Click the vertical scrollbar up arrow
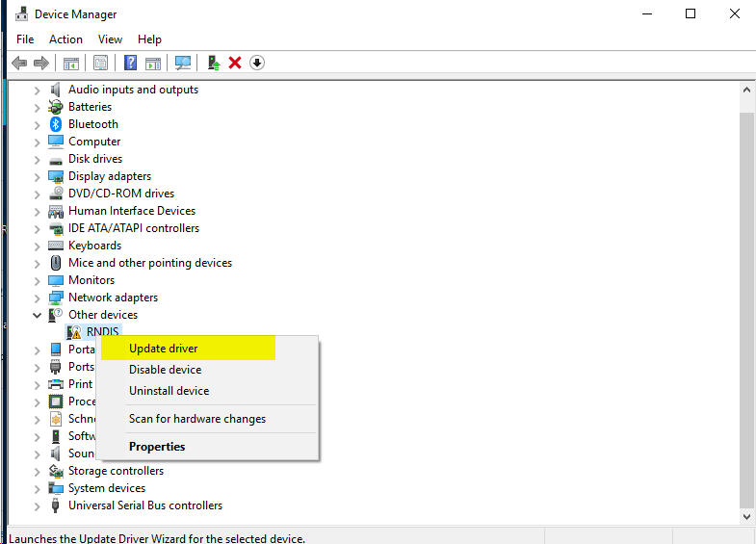 (x=746, y=90)
